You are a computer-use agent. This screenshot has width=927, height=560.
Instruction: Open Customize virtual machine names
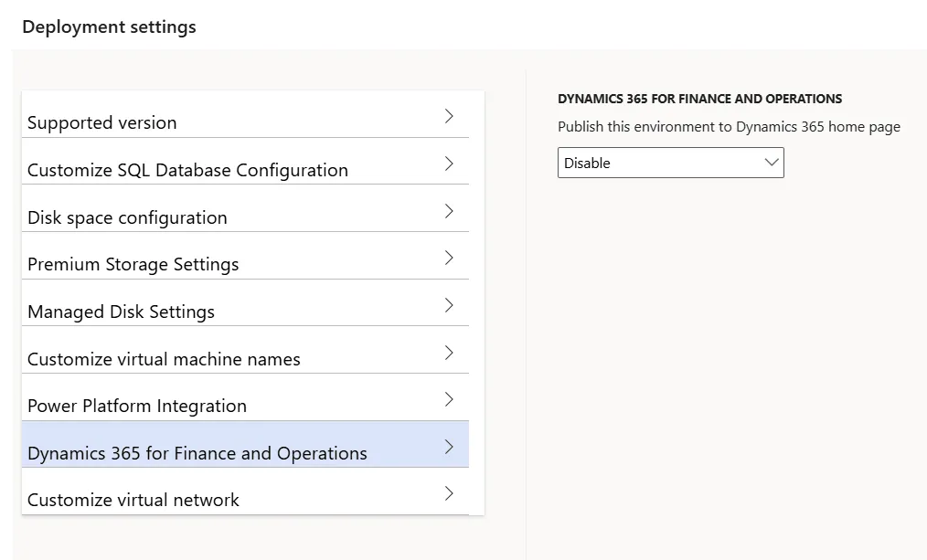[245, 350]
